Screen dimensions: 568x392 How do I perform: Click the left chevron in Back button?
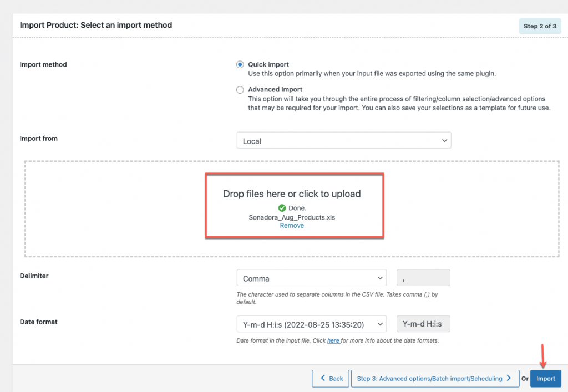pos(323,378)
